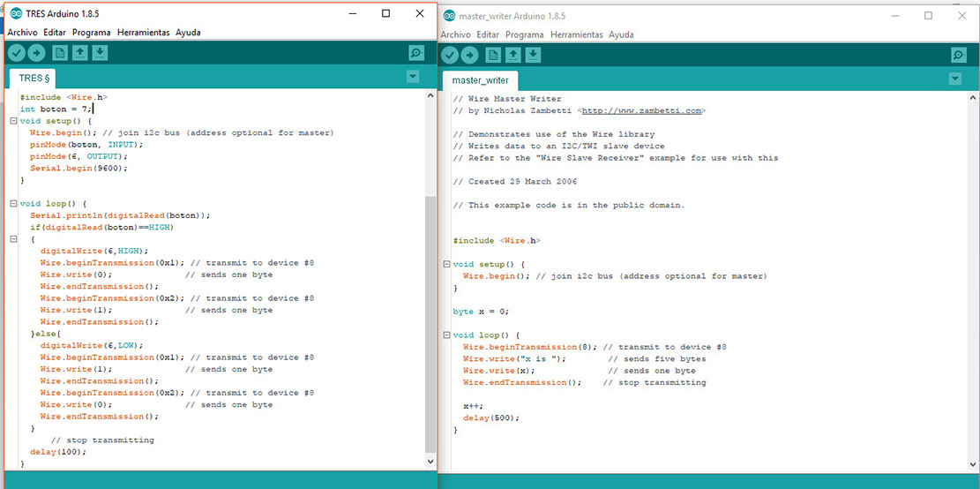Open Ayuda menu in master_writer window

(621, 35)
